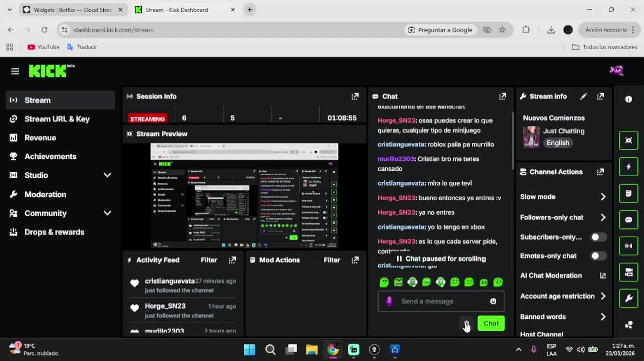Toggle the Stream info wrench icon in the right rail
The width and height of the screenshot is (644, 361).
tap(629, 299)
